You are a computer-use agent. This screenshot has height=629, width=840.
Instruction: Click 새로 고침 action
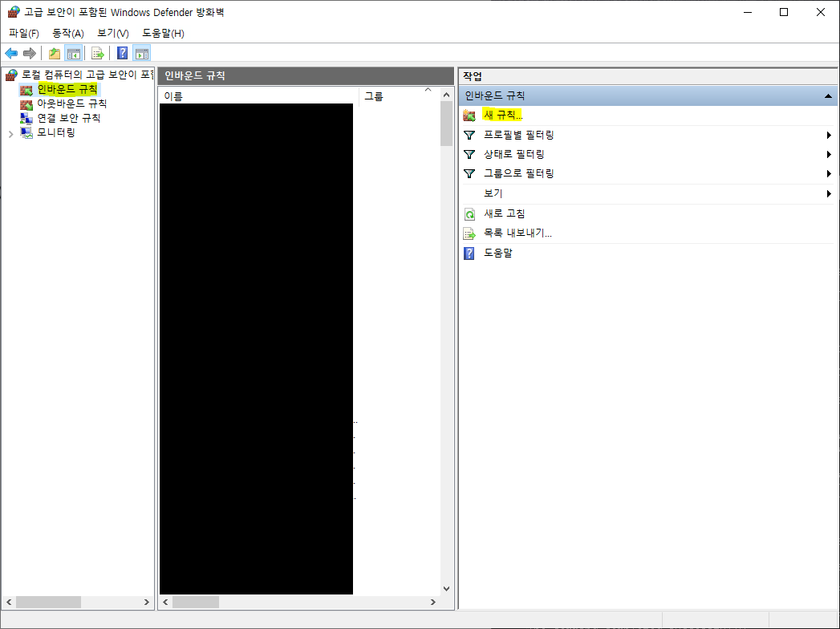pos(504,213)
